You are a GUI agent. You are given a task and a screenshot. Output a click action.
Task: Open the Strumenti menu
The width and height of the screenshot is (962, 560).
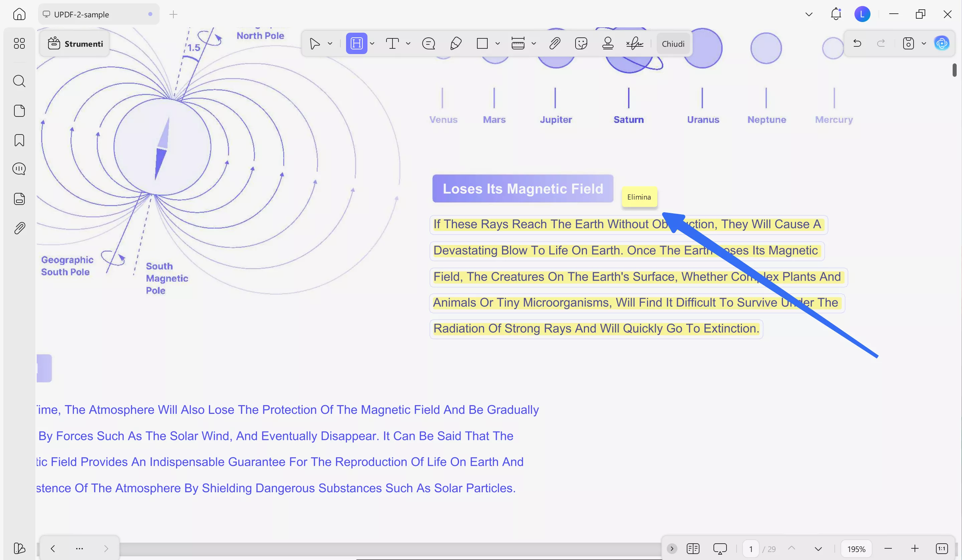[x=75, y=44]
